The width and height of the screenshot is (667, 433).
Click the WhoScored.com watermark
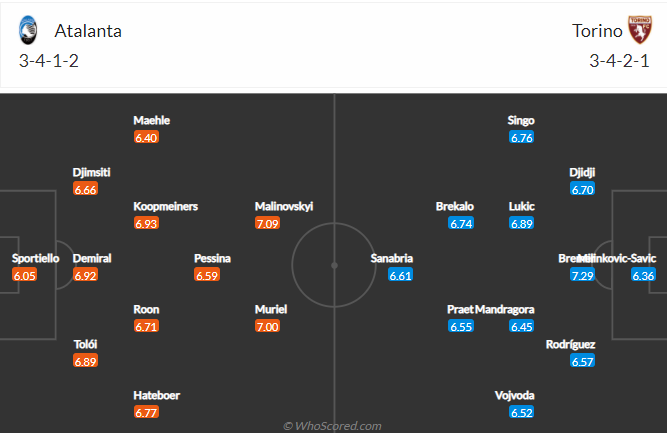[333, 426]
